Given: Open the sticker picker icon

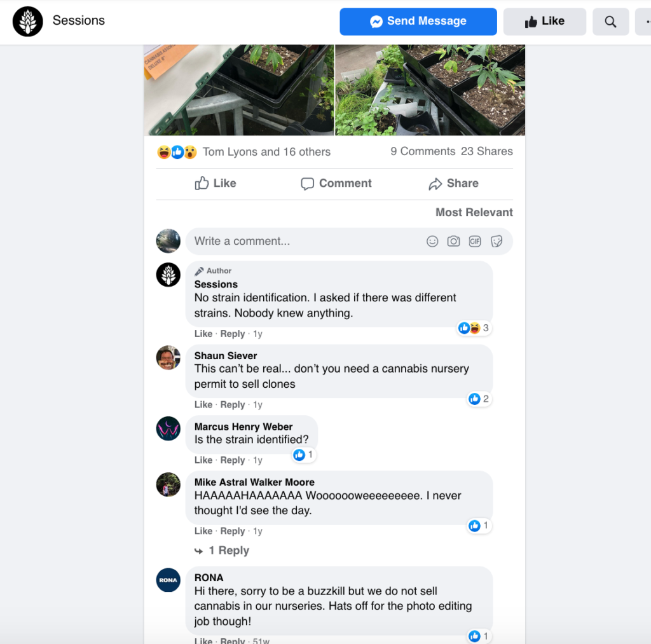Looking at the screenshot, I should (x=497, y=241).
